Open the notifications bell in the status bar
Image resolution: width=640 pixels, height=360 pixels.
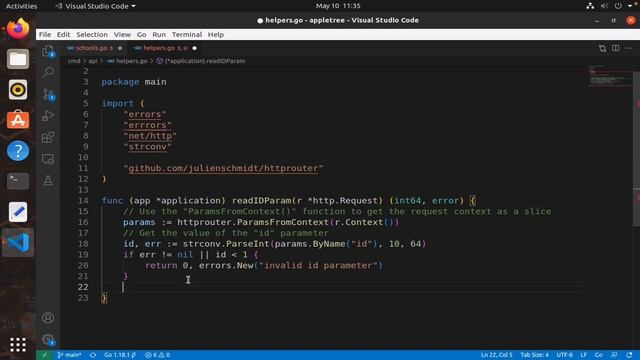coord(629,355)
